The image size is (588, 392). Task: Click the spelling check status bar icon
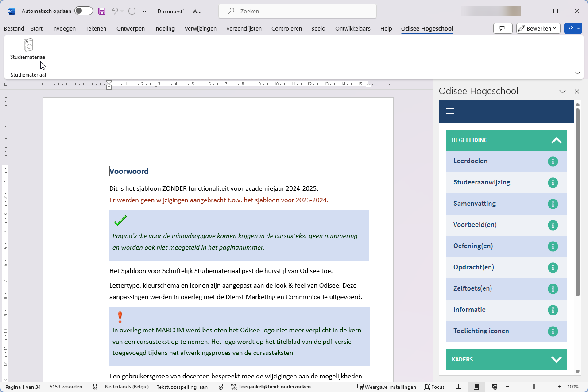(94, 387)
